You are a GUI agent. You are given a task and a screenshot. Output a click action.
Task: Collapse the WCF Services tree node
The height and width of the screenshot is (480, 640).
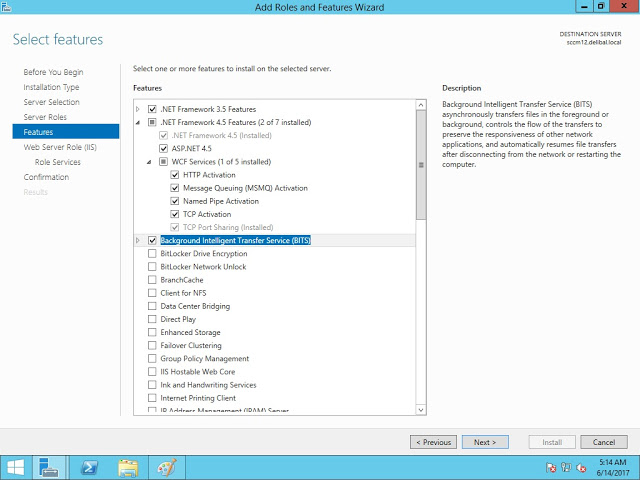pyautogui.click(x=150, y=162)
